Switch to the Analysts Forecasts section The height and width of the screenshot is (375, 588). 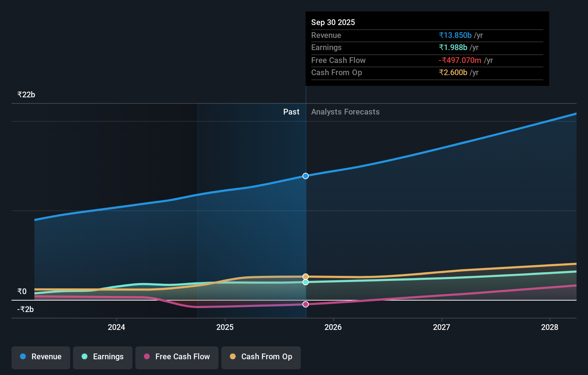[x=345, y=112]
